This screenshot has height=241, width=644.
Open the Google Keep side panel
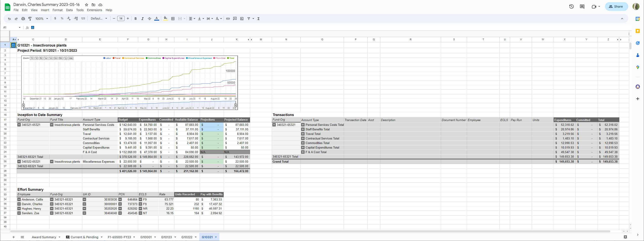click(x=638, y=31)
